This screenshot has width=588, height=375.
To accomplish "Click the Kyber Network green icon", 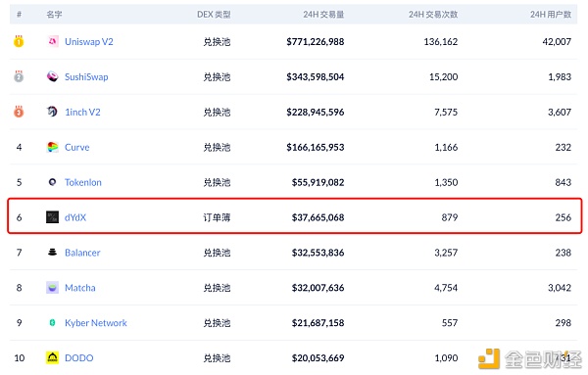I will [53, 322].
